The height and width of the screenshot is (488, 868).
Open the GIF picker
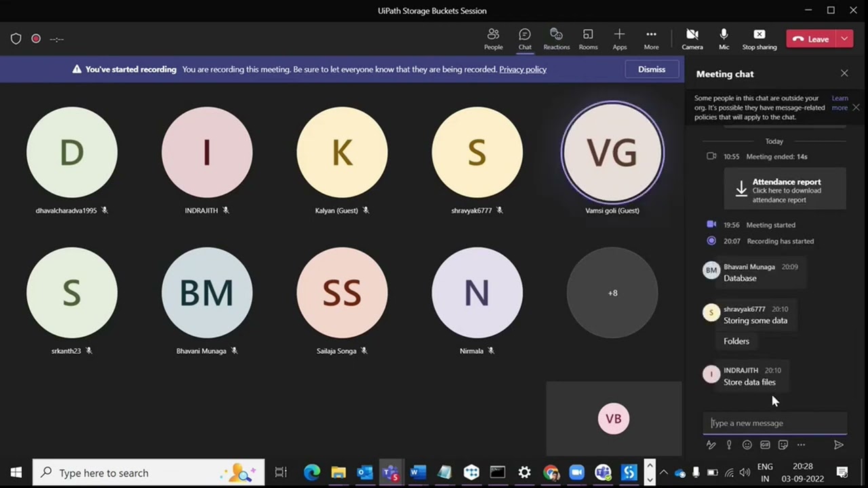coord(765,445)
